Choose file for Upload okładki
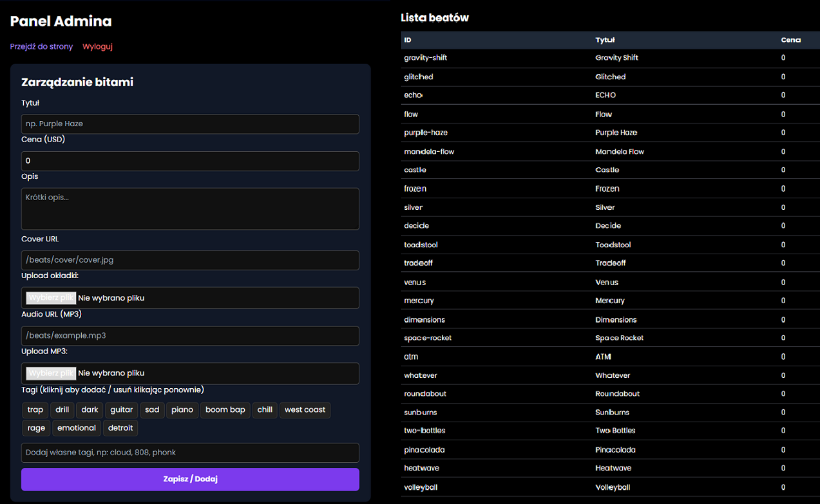Image resolution: width=820 pixels, height=504 pixels. 51,298
